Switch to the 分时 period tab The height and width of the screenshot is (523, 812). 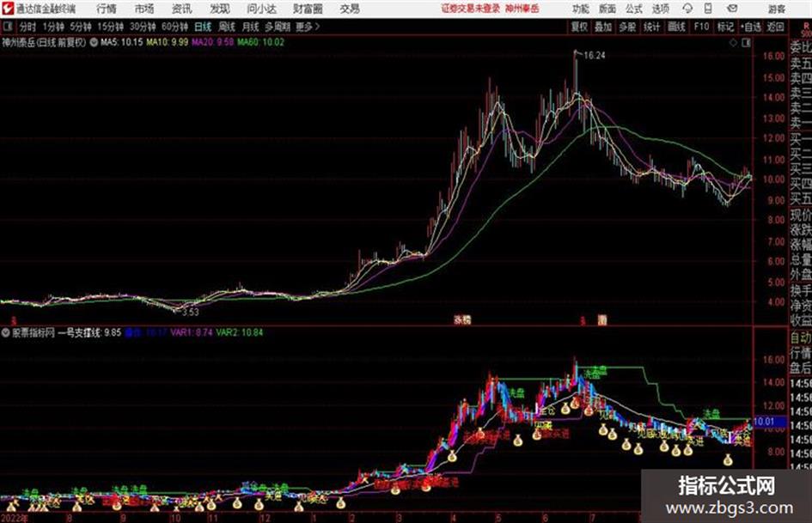28,27
